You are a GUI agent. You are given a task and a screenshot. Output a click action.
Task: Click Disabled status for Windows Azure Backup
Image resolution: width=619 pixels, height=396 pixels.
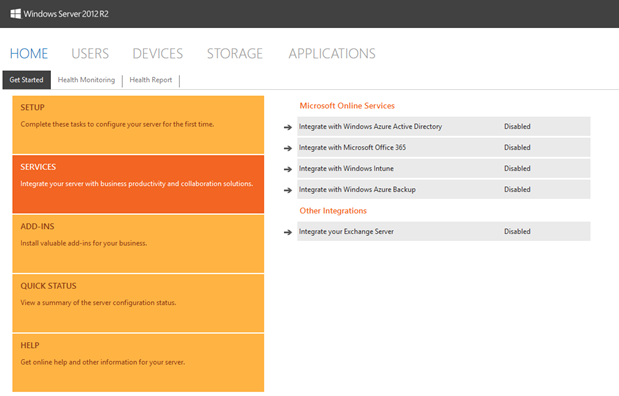[x=517, y=190]
